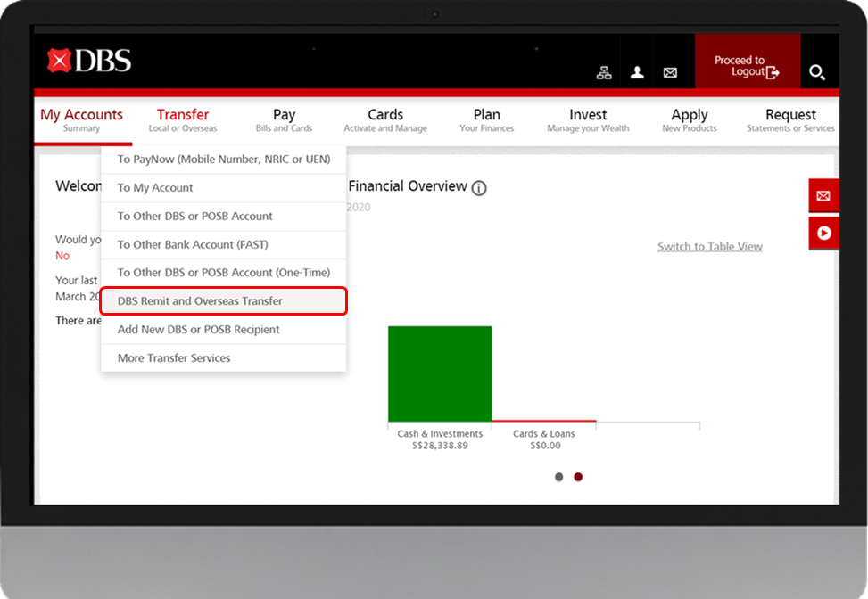Click the red envelope side button
This screenshot has width=868, height=599.
tap(823, 195)
